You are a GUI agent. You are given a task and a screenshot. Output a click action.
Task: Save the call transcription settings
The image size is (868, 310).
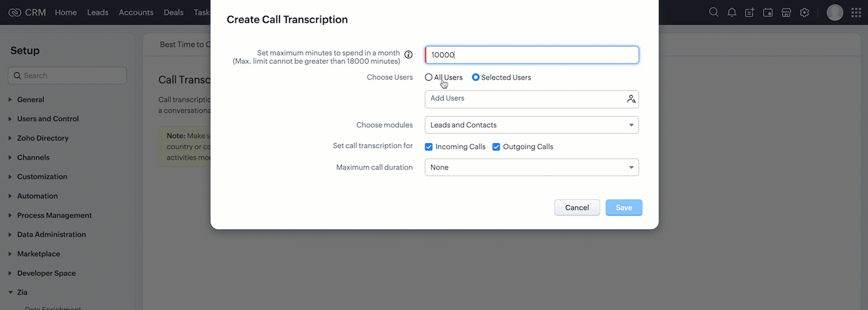click(623, 208)
